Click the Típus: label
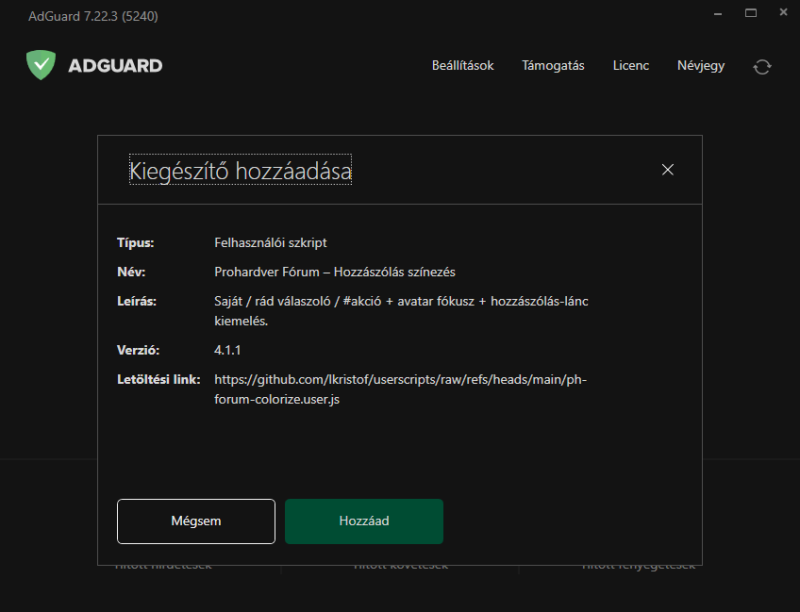 136,243
